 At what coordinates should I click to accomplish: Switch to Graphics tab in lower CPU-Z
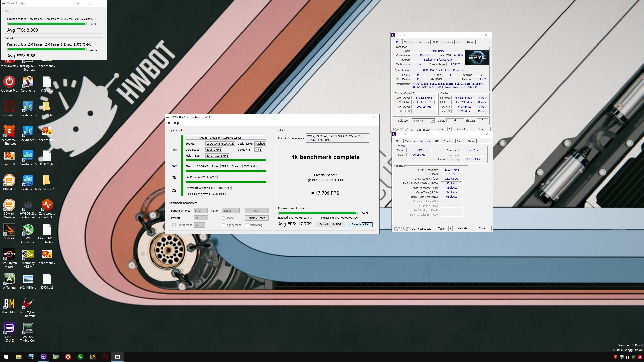coord(449,141)
